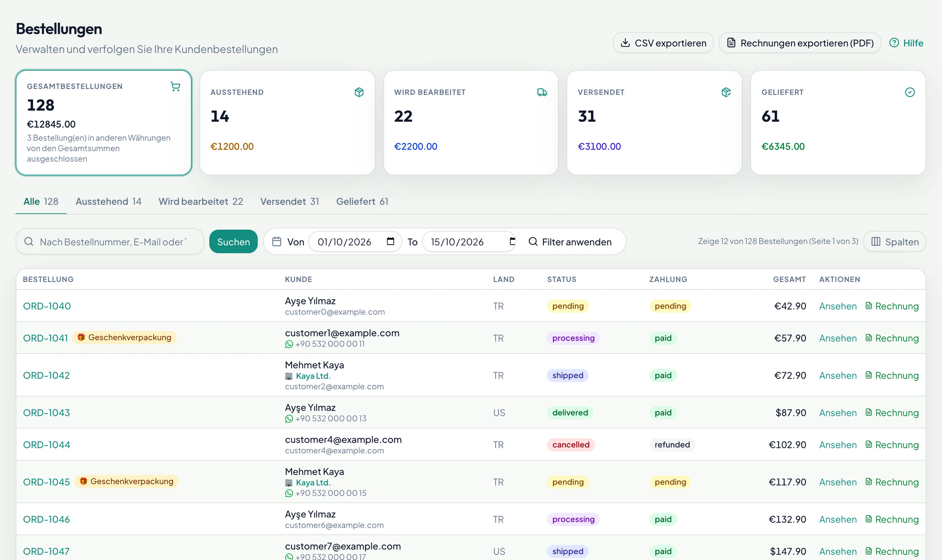
Task: Click the Von date input 01/10/2026
Action: pyautogui.click(x=355, y=241)
